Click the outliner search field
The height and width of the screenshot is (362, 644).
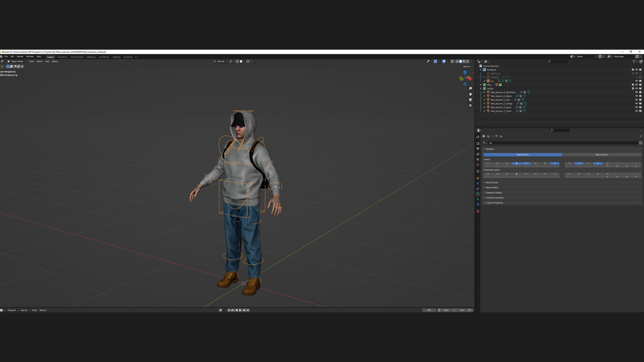(x=557, y=61)
